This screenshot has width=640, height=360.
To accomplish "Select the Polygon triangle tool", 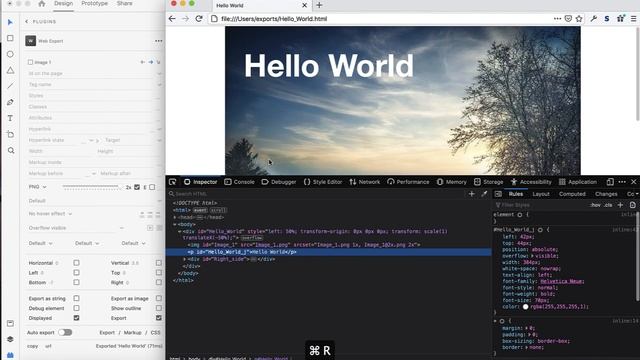I will coord(10,70).
